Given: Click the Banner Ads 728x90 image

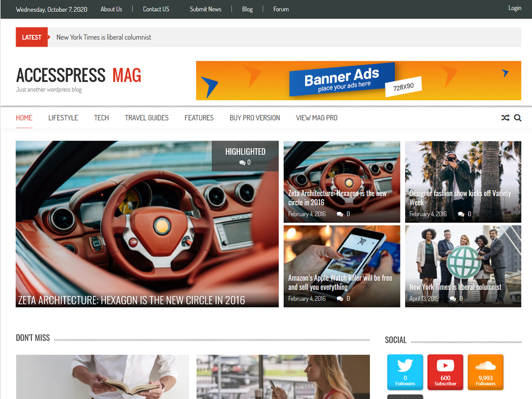Looking at the screenshot, I should (358, 81).
